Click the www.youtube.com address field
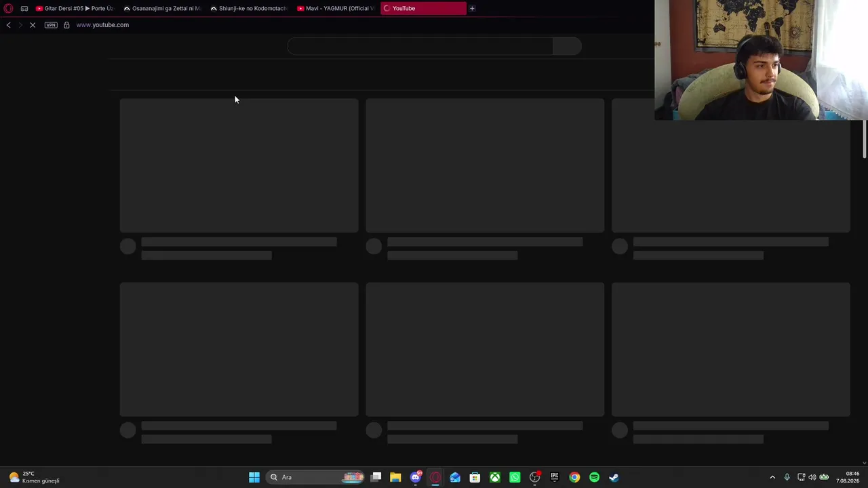 tap(102, 25)
